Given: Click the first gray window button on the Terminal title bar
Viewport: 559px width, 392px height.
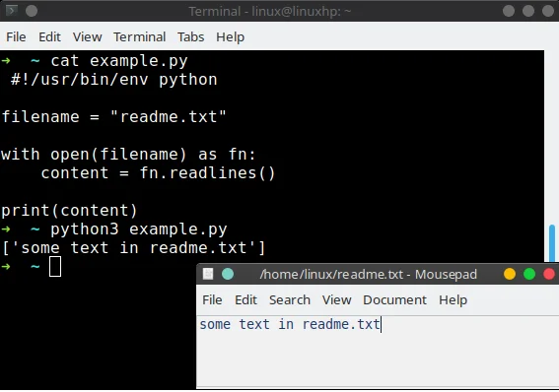Looking at the screenshot, I should pyautogui.click(x=509, y=11).
